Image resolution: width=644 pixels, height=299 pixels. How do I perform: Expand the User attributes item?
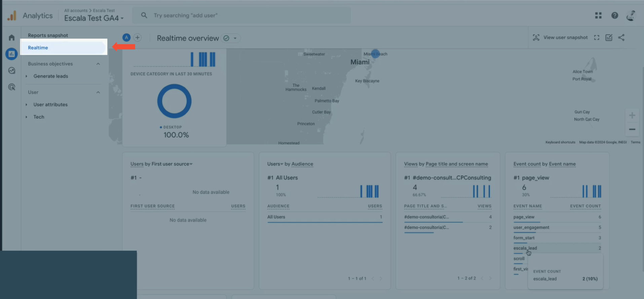pyautogui.click(x=26, y=105)
